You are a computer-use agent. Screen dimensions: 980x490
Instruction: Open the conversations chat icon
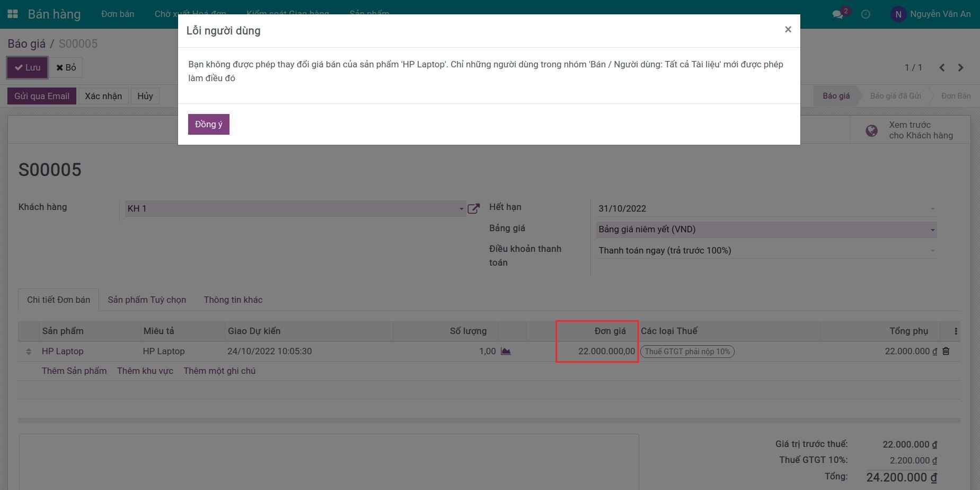838,14
